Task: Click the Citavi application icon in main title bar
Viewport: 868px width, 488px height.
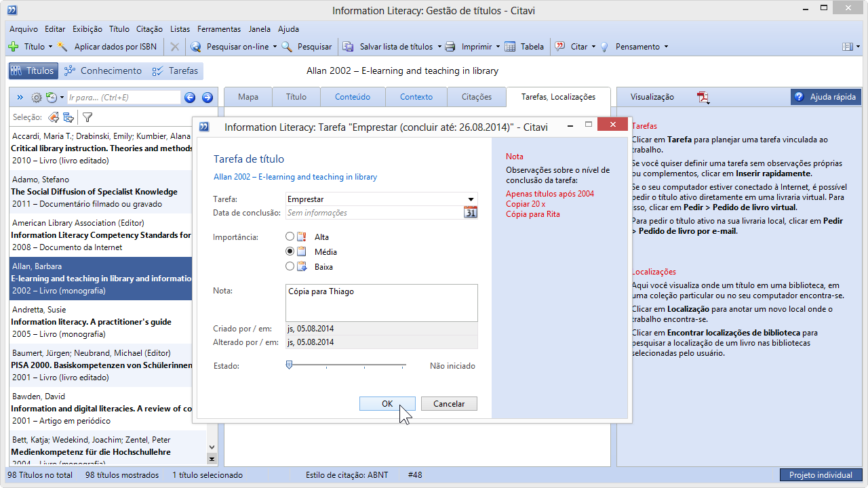Action: click(12, 10)
